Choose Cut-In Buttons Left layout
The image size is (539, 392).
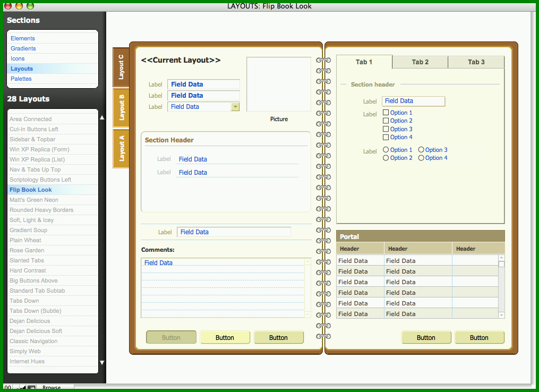53,129
